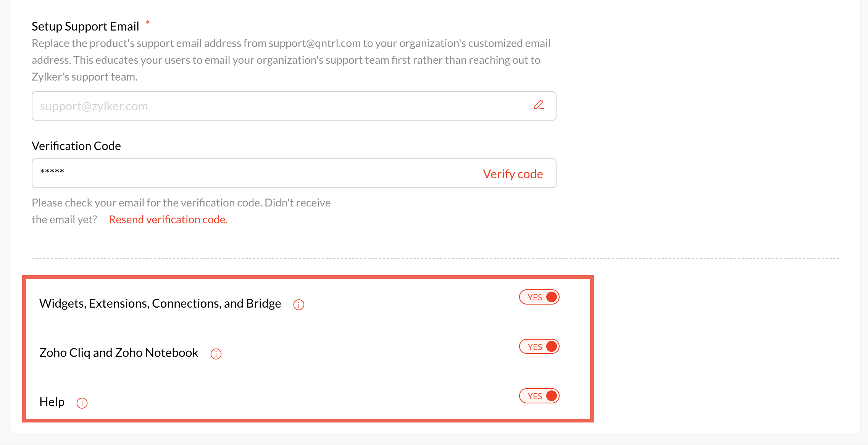Click the dashed divider line above toggles
This screenshot has height=445, width=868.
(435, 258)
